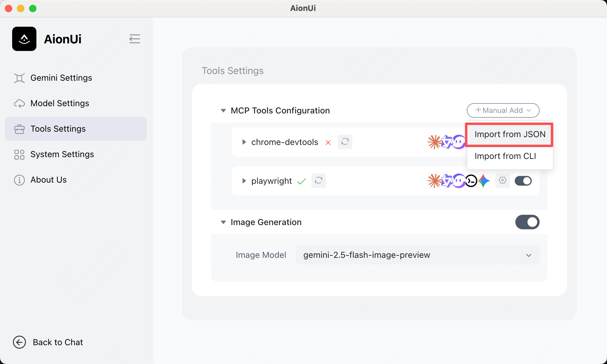Click the black terminal icon in playwright row
The image size is (607, 364).
point(471,181)
